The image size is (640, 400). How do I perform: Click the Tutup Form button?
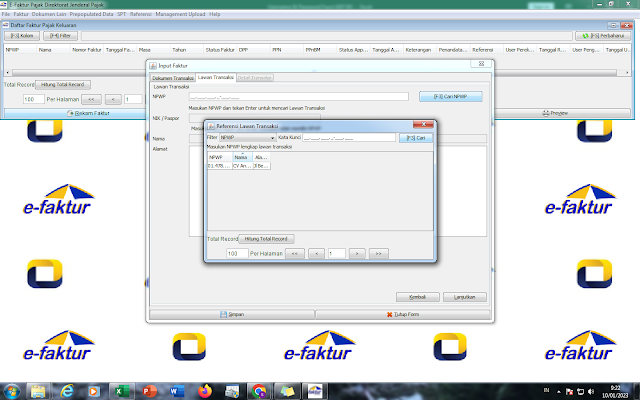click(x=403, y=314)
